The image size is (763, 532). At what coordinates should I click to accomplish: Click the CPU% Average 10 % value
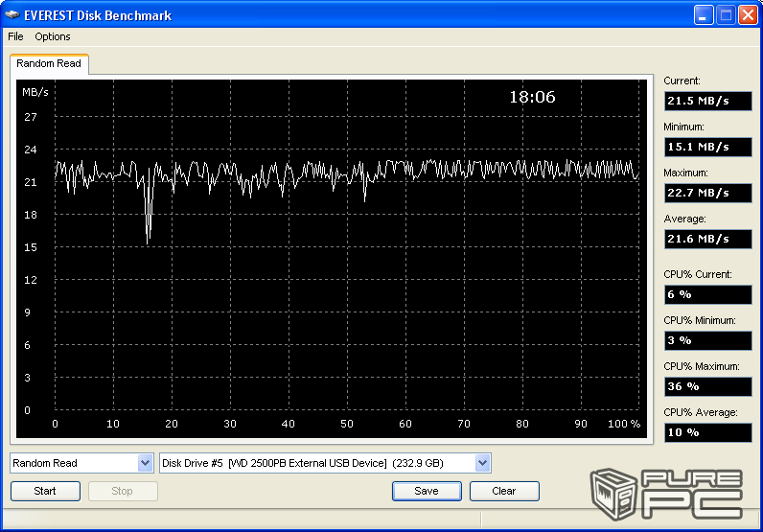pyautogui.click(x=708, y=432)
